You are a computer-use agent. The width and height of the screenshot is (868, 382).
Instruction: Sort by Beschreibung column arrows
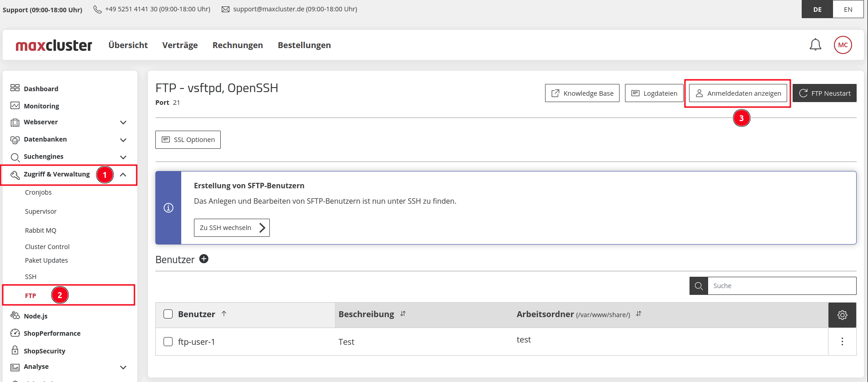point(403,313)
